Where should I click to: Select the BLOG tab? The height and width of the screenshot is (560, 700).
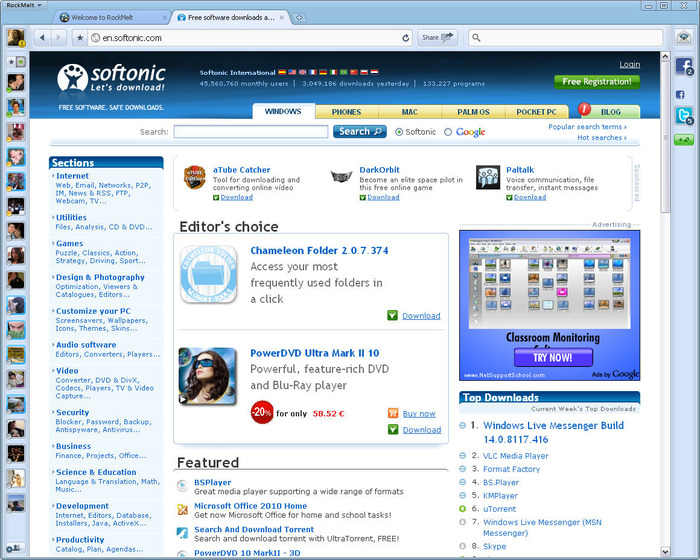(x=610, y=112)
